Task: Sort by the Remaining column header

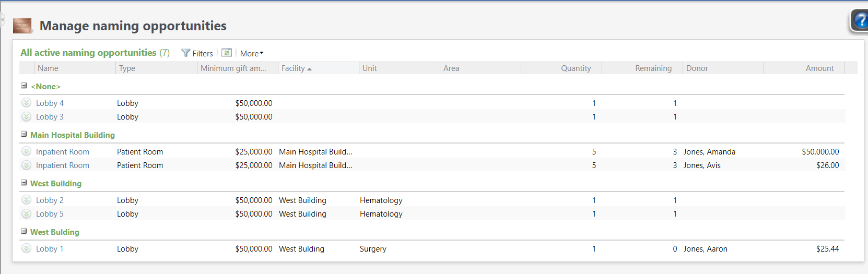Action: tap(653, 68)
